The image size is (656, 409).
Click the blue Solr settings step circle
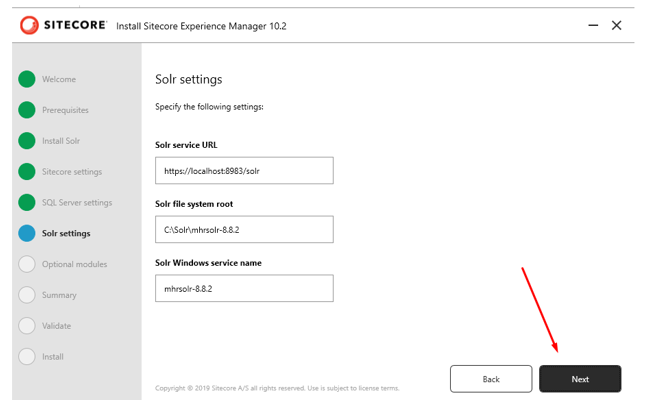coord(27,233)
